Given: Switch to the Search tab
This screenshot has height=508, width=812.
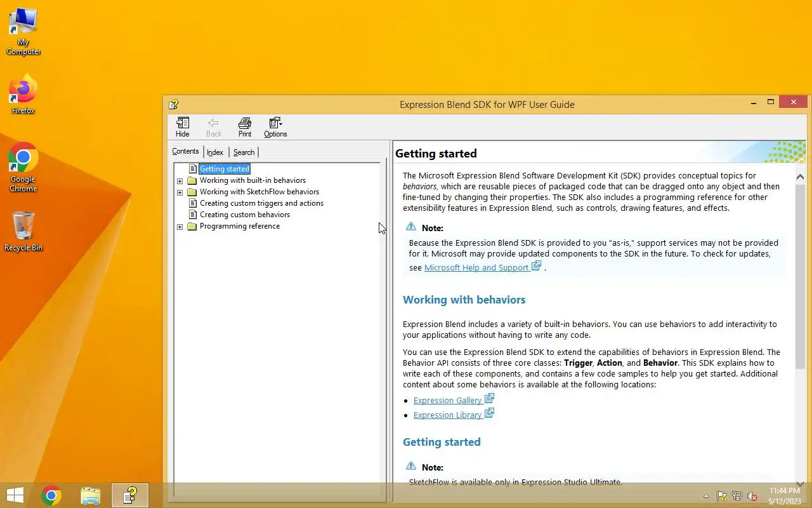Looking at the screenshot, I should coord(244,152).
